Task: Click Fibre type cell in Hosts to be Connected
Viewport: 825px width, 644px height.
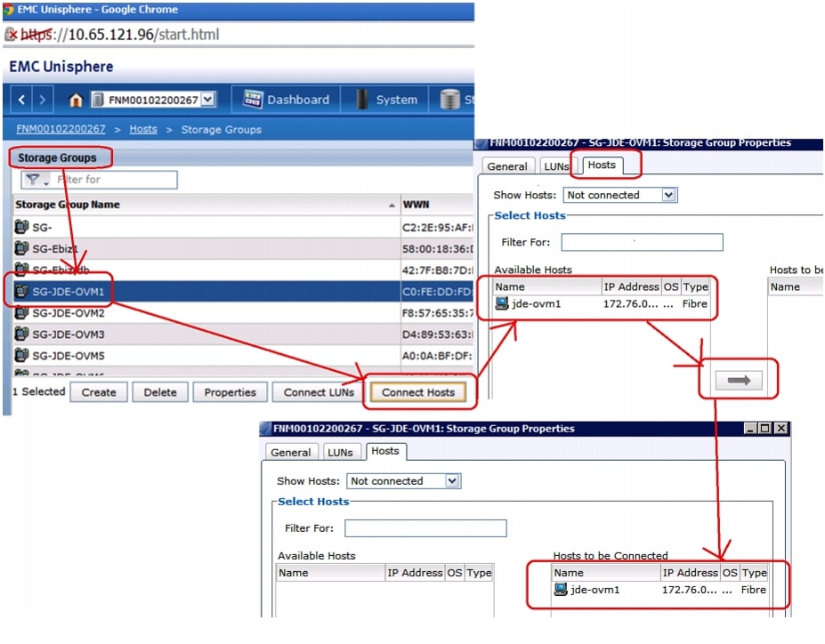Action: click(754, 590)
